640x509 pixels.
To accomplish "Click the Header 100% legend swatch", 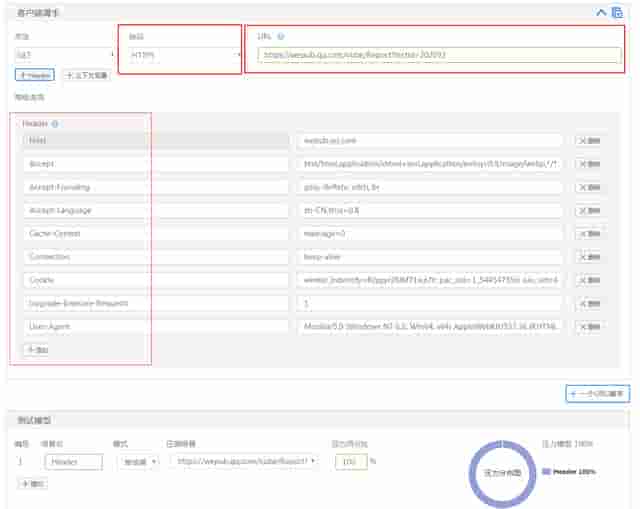I will coord(546,471).
